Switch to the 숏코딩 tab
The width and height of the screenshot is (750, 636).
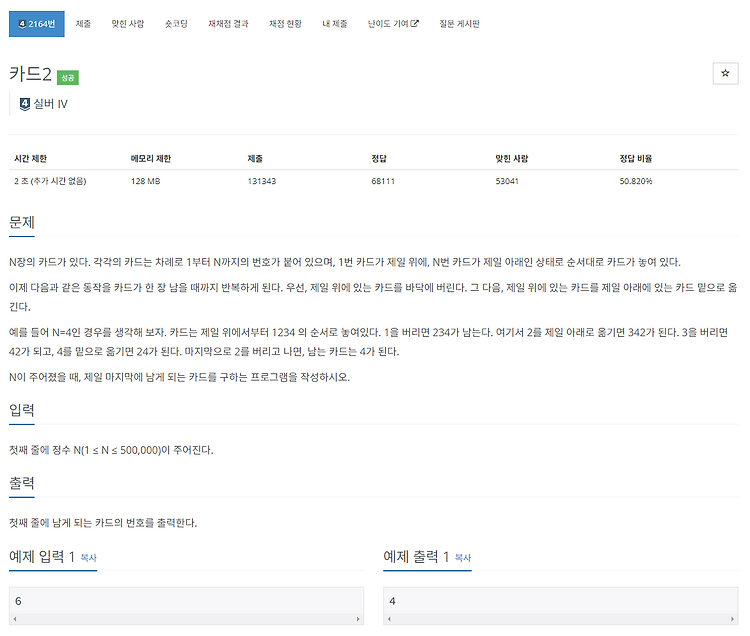click(x=176, y=24)
